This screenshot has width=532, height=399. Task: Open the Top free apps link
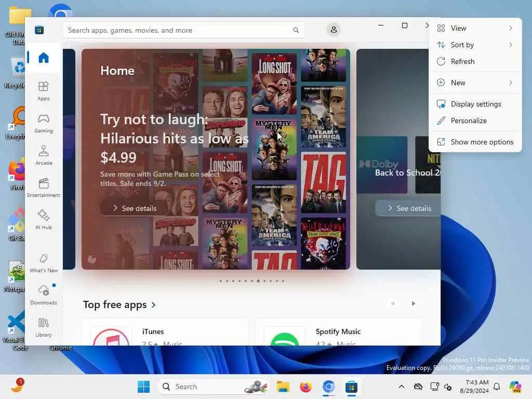tap(119, 304)
